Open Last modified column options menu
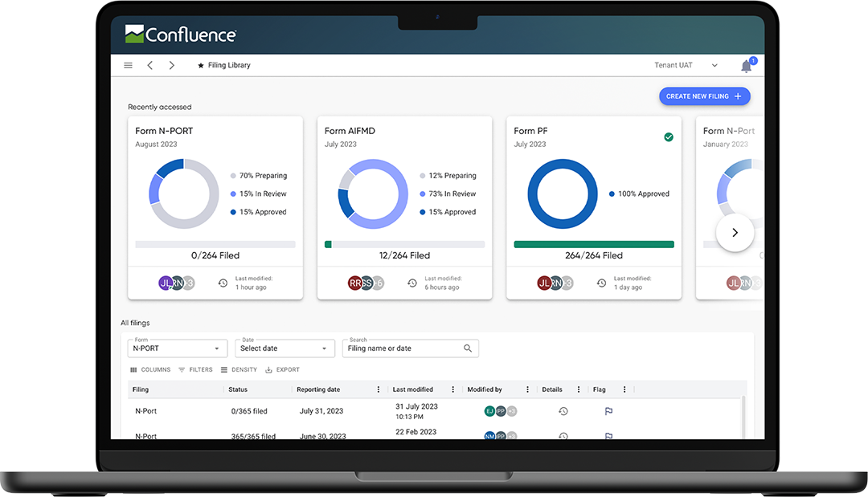Viewport: 868px width, 497px height. pyautogui.click(x=453, y=389)
